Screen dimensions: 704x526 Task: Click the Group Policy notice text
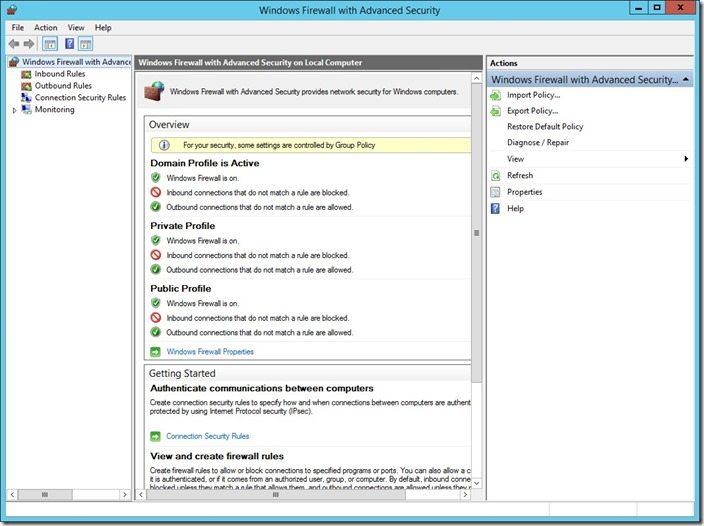[279, 145]
